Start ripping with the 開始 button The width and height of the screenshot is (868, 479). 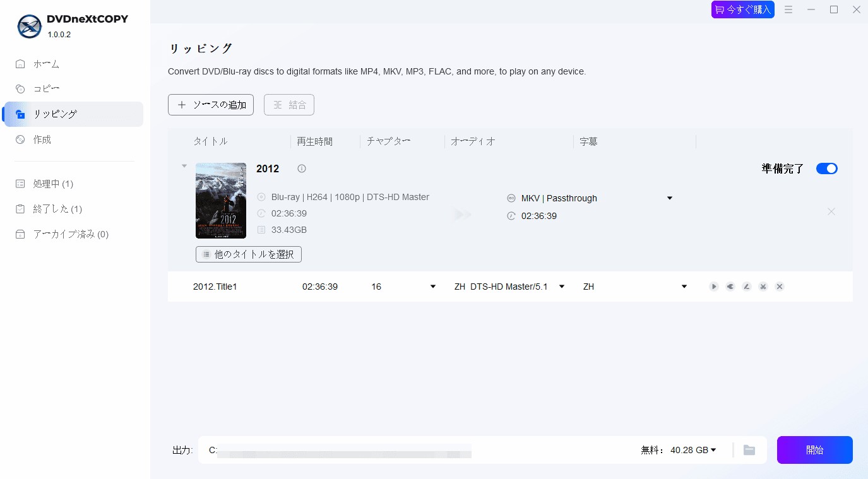tap(815, 450)
